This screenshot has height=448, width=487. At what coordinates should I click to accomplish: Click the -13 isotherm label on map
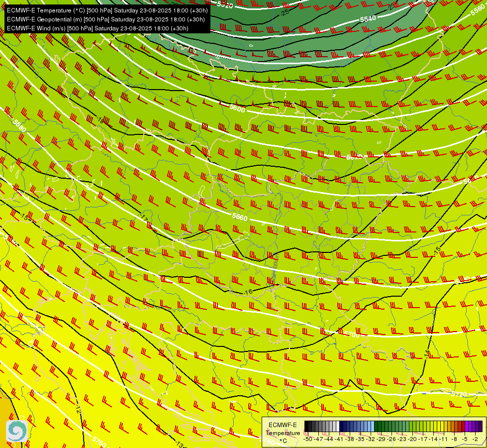[179, 443]
